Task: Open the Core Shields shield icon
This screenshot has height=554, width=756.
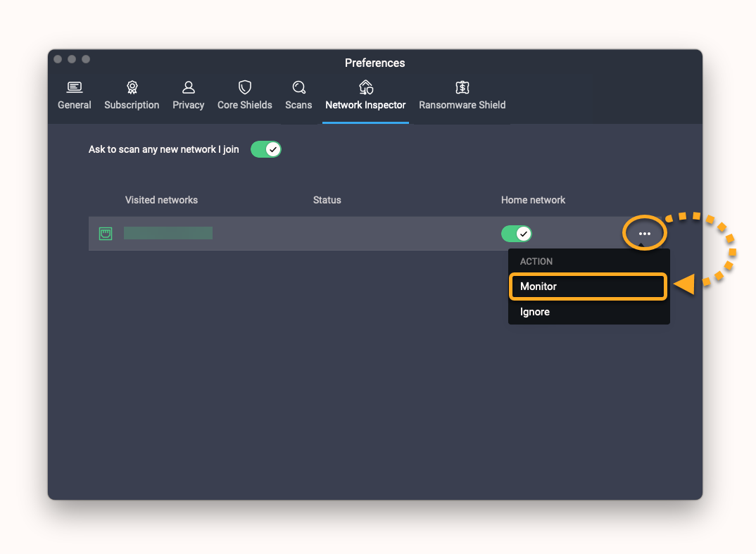Action: pyautogui.click(x=244, y=87)
